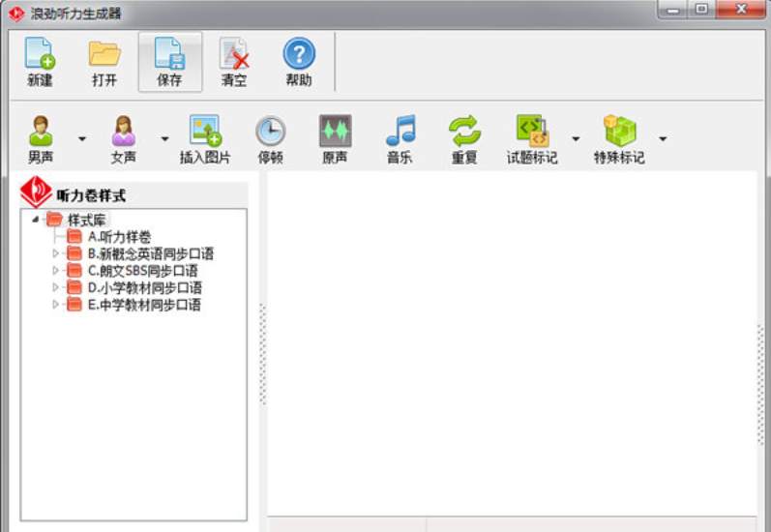The height and width of the screenshot is (532, 771).
Task: Add question marker with 试题标记
Action: click(532, 139)
